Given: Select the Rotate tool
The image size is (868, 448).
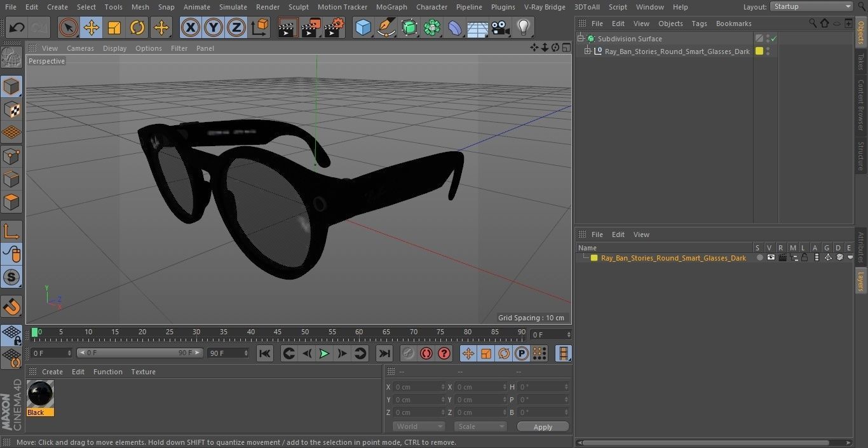Looking at the screenshot, I should pos(137,28).
